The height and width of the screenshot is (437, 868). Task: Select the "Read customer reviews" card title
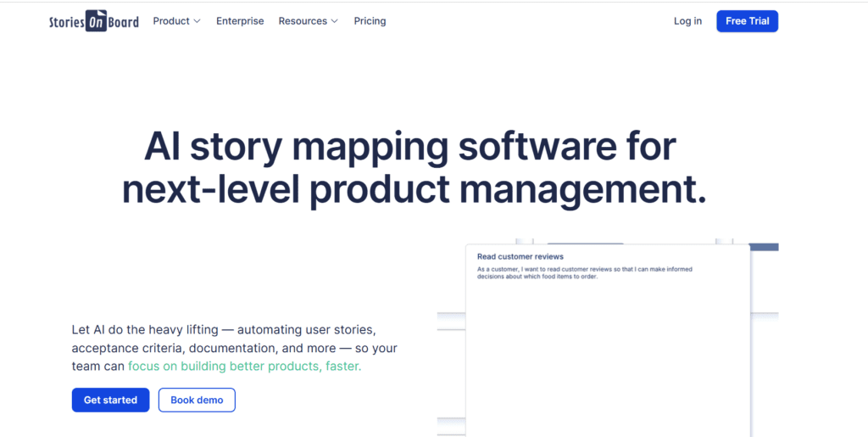pyautogui.click(x=520, y=256)
